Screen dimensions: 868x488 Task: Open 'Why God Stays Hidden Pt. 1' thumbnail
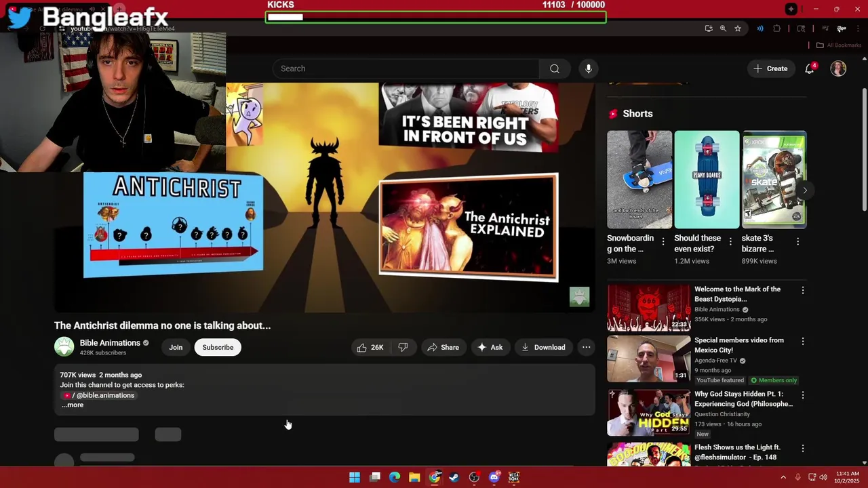[649, 412]
